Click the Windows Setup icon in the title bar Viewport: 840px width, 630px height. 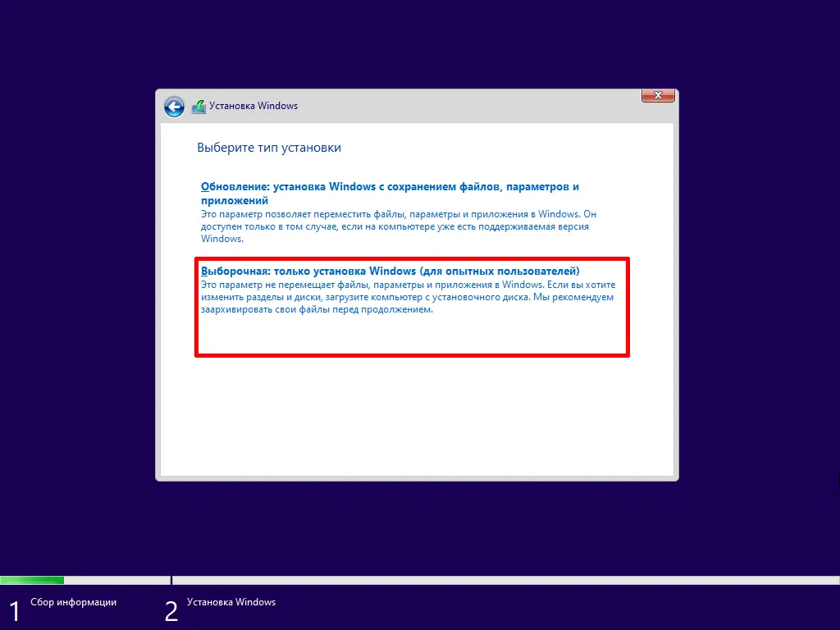198,106
